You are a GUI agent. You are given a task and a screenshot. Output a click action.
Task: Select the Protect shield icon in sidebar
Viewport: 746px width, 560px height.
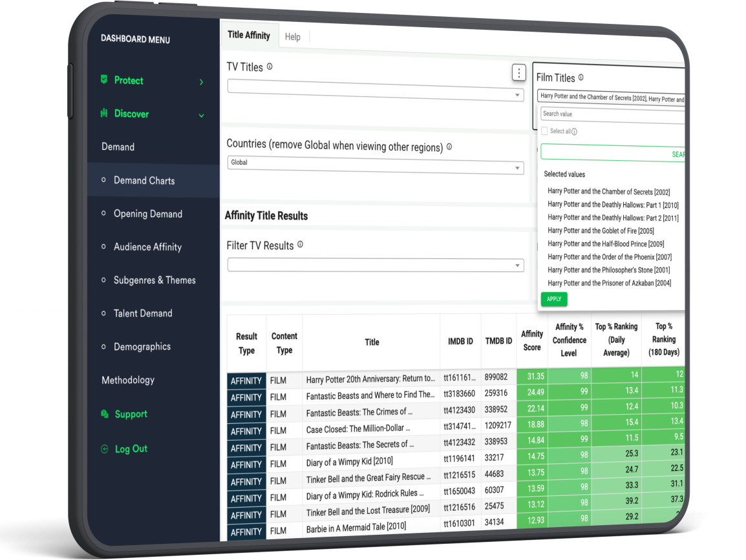coord(104,80)
